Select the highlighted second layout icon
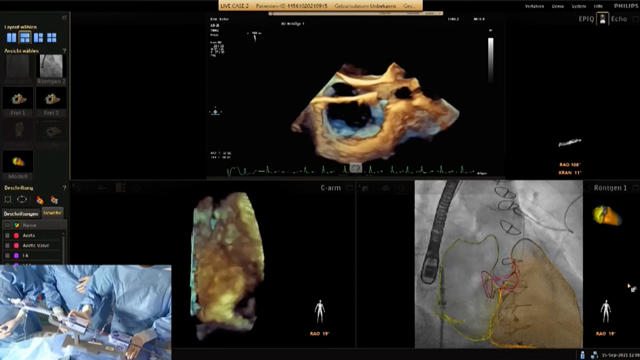 click(x=25, y=38)
